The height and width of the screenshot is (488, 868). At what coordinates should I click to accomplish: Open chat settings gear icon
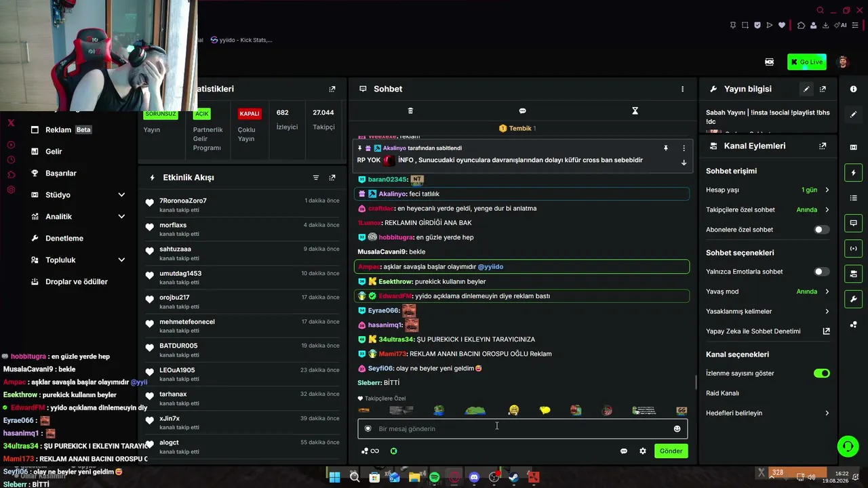(x=643, y=451)
